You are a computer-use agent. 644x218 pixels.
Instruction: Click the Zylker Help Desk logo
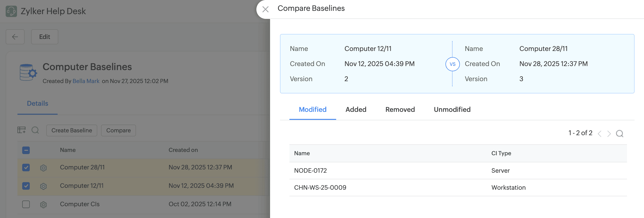(11, 11)
